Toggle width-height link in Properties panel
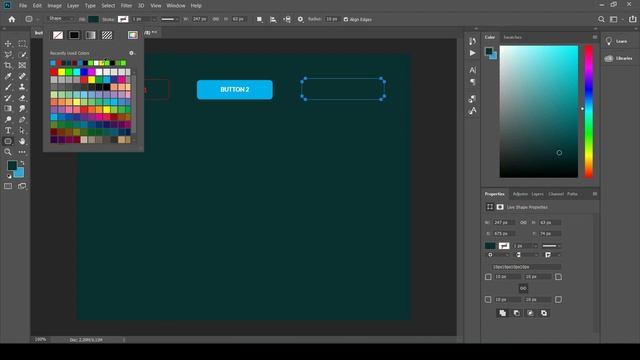This screenshot has height=360, width=640. (523, 222)
